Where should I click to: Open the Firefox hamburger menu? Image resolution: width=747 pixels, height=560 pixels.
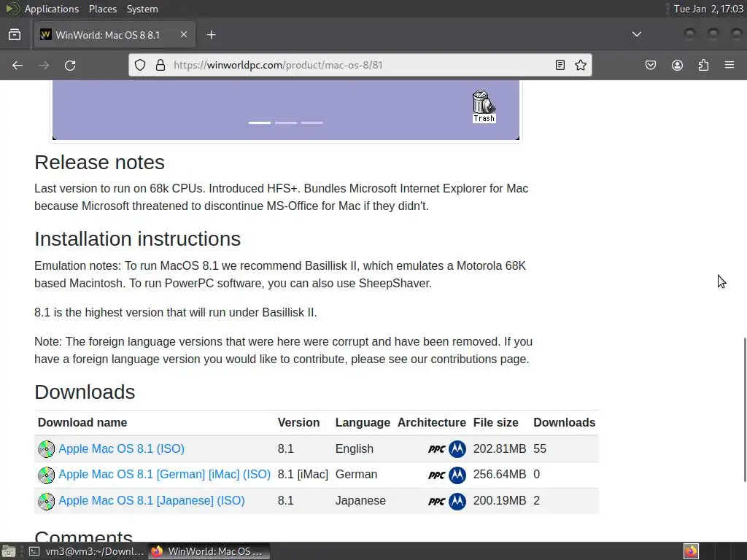pos(729,65)
